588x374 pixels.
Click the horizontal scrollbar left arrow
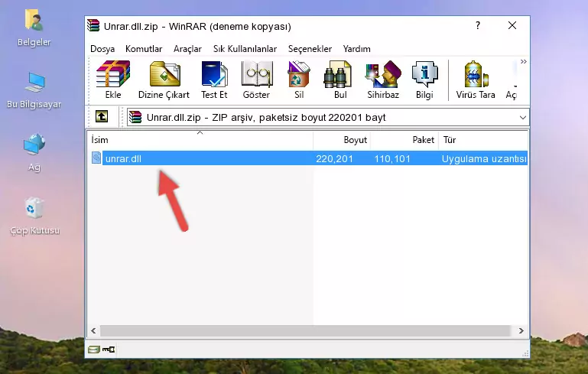[93, 330]
